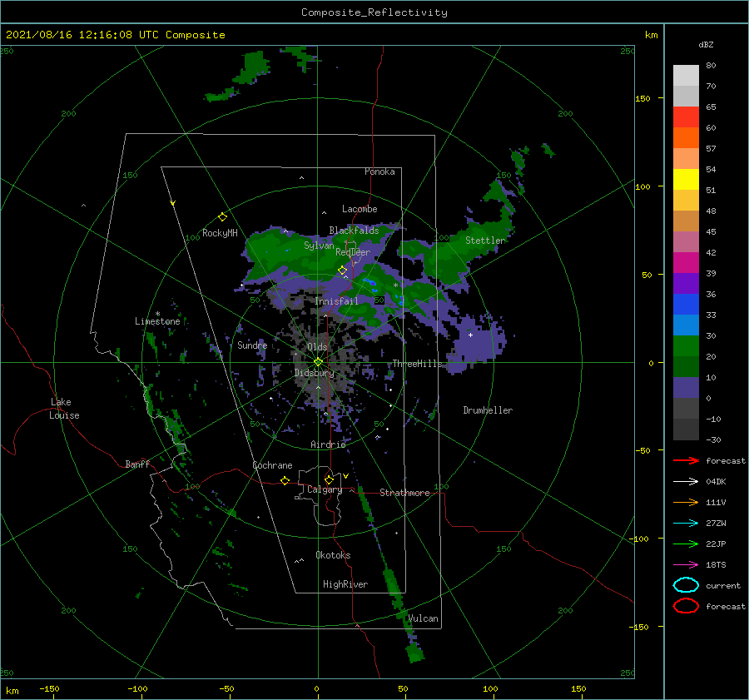The image size is (749, 700).
Task: Click the Lake Louise label
Action: click(64, 409)
